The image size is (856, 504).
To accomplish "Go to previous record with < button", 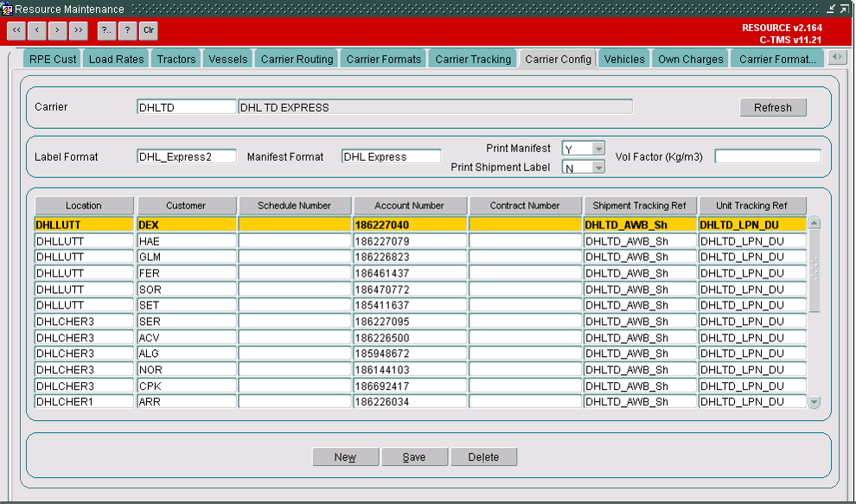I will (36, 30).
